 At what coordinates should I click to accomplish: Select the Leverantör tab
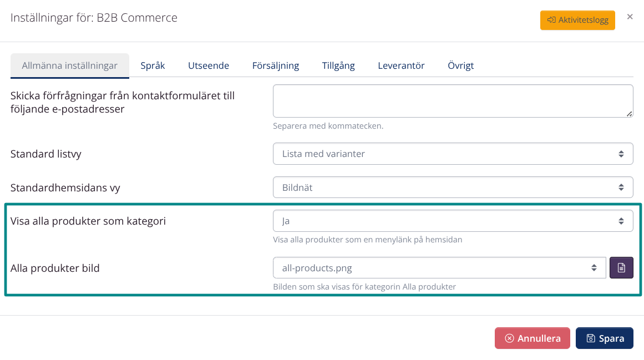[401, 65]
